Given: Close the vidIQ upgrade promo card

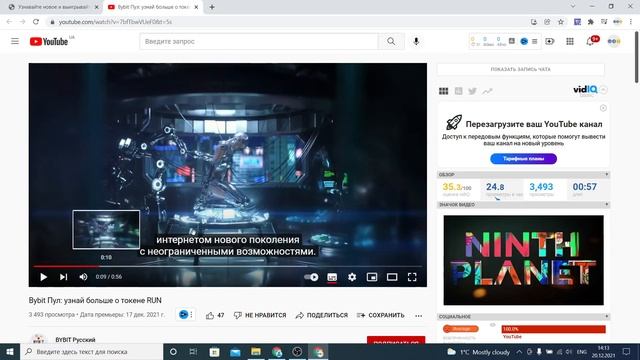Looking at the screenshot, I should [x=603, y=108].
